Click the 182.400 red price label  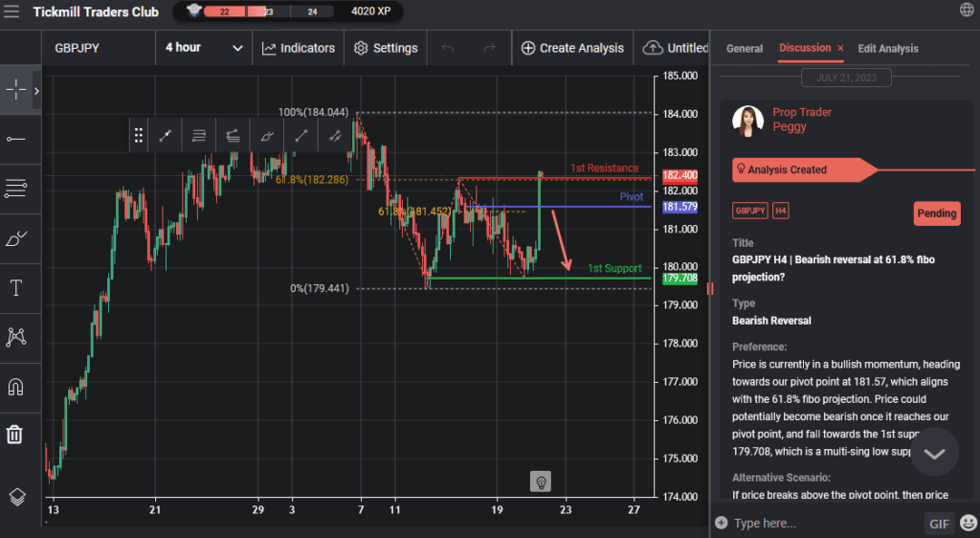click(x=680, y=175)
